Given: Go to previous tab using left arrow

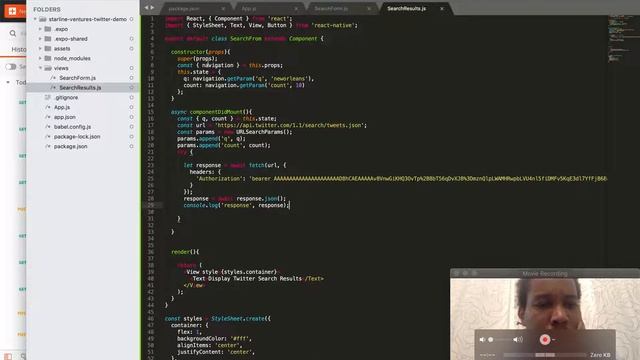Looking at the screenshot, I should (x=147, y=8).
